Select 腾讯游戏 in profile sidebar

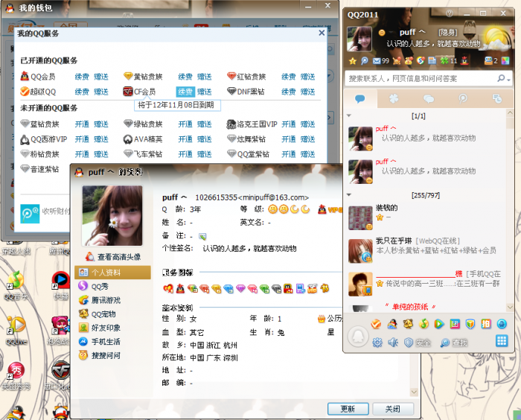tap(112, 300)
